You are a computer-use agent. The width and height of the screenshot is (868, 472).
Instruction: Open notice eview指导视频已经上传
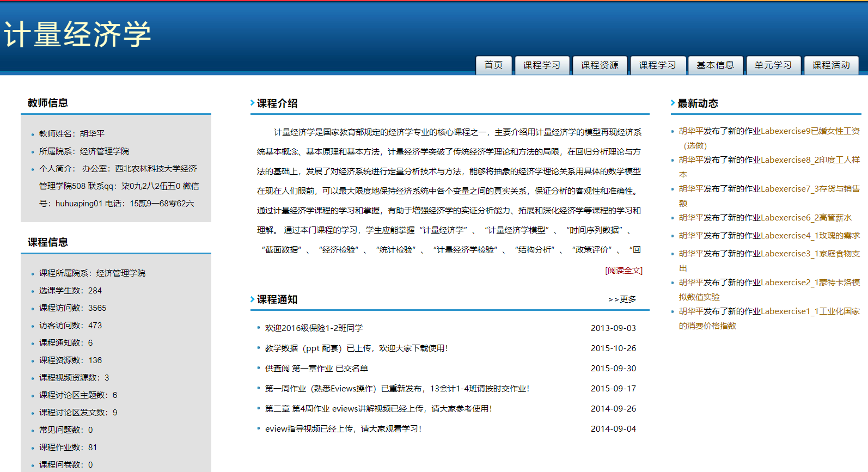pyautogui.click(x=343, y=429)
